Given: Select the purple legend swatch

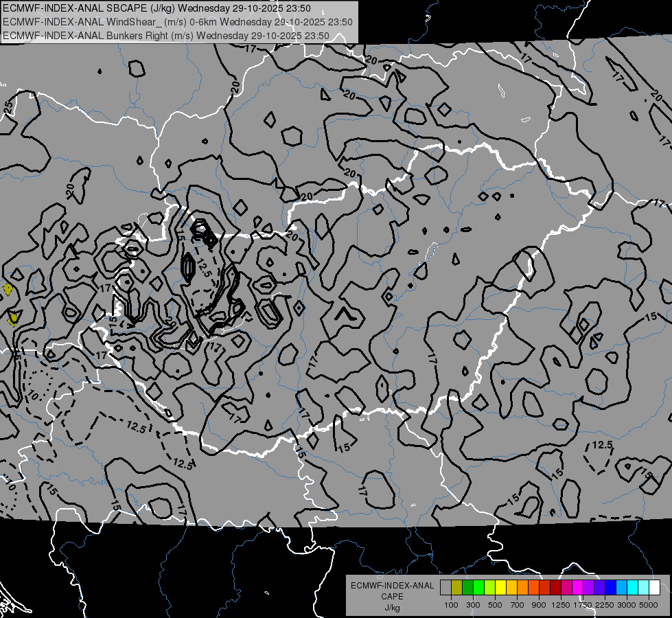Looking at the screenshot, I should coord(588,588).
